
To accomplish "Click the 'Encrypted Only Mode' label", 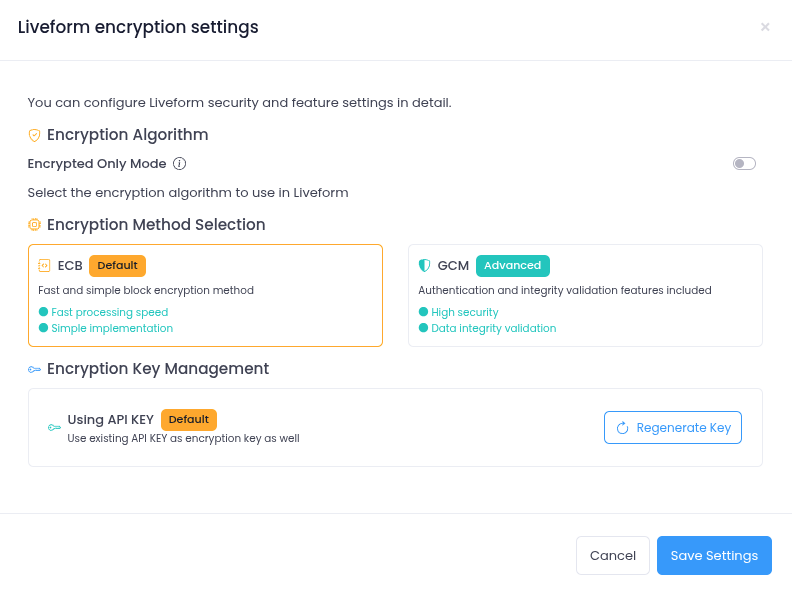I will [x=97, y=164].
